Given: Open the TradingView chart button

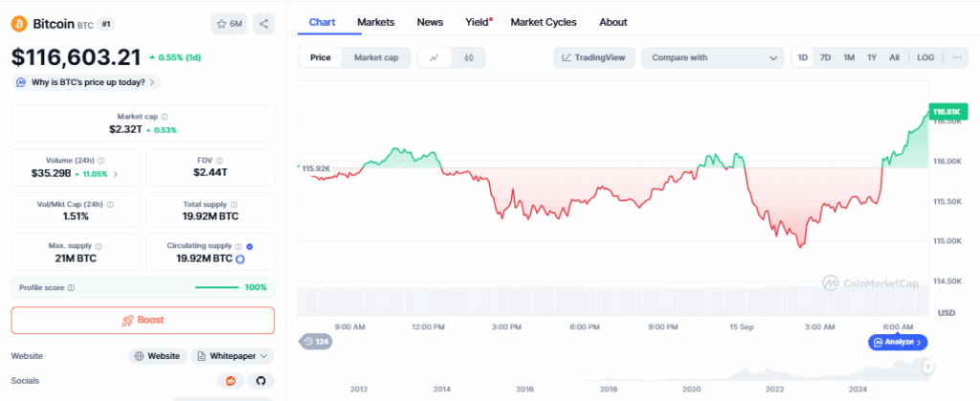Looking at the screenshot, I should click(593, 57).
